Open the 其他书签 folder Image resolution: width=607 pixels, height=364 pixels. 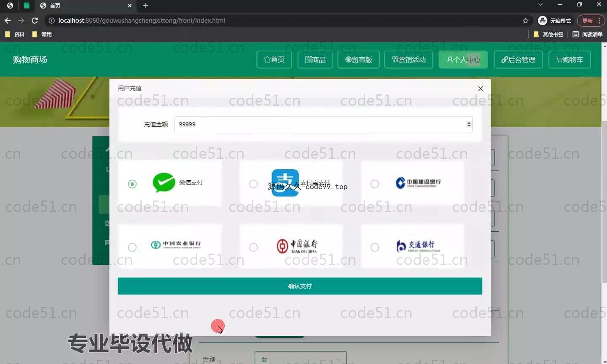coord(548,34)
